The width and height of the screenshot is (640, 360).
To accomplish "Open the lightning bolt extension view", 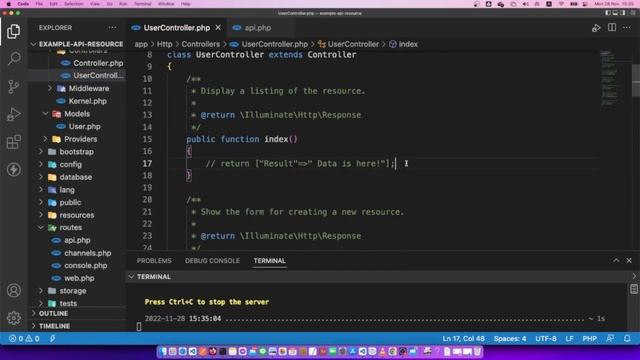I will 13,169.
